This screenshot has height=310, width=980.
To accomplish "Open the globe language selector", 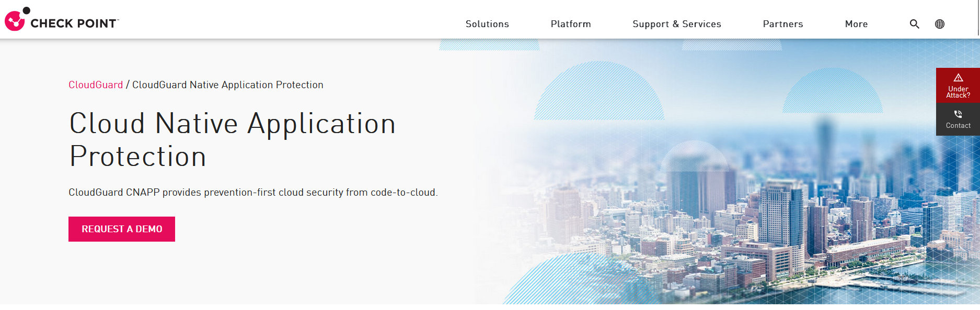I will (940, 24).
